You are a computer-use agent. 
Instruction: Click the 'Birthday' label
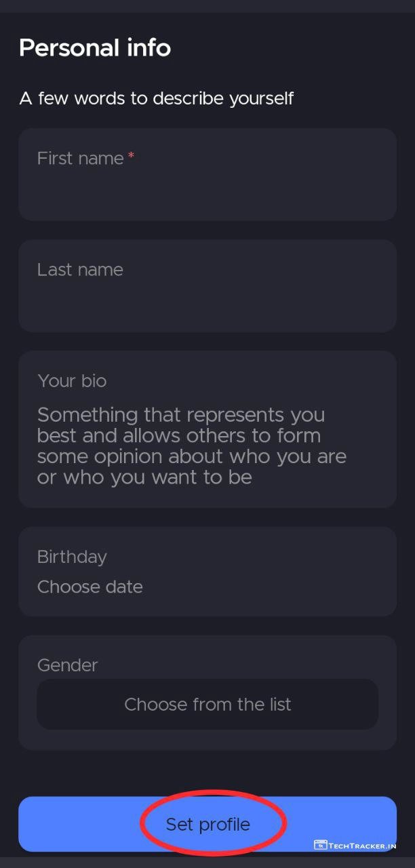pos(72,557)
